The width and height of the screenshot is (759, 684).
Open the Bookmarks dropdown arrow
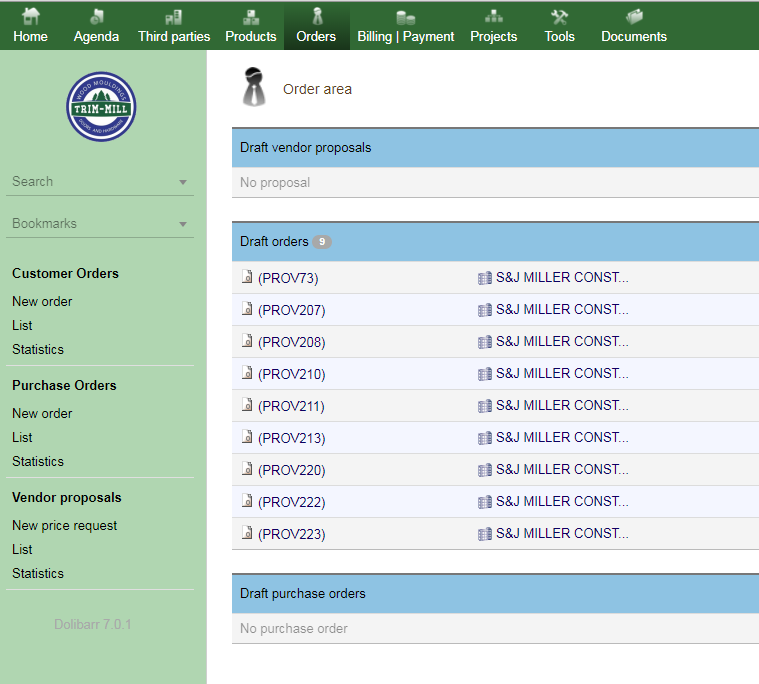pyautogui.click(x=183, y=225)
